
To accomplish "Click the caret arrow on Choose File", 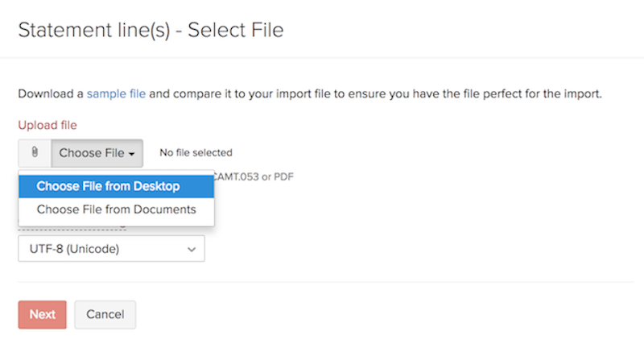I will [131, 153].
